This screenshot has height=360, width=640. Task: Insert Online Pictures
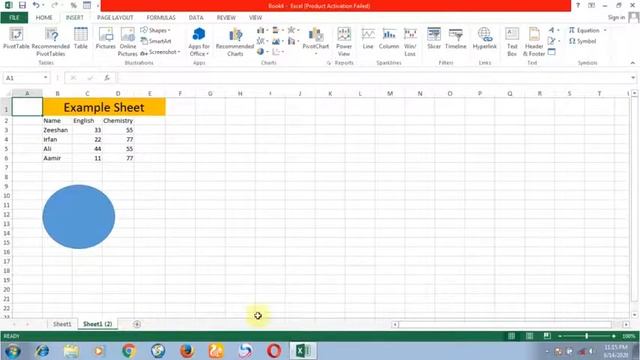pyautogui.click(x=128, y=42)
